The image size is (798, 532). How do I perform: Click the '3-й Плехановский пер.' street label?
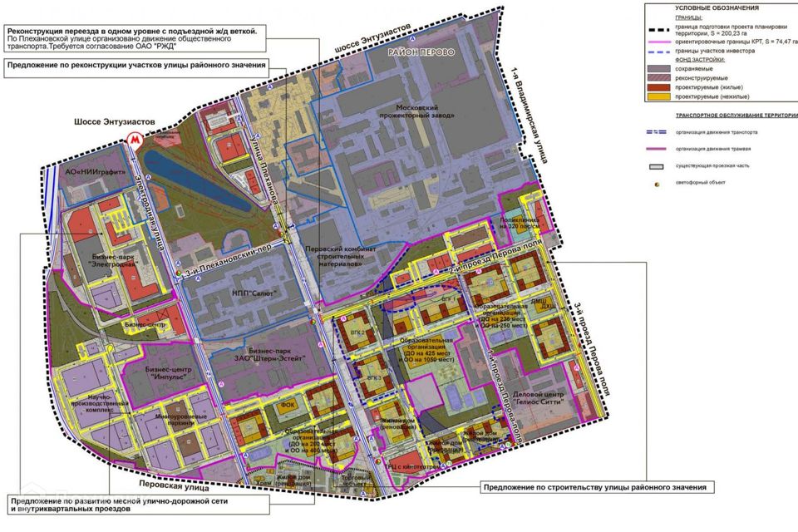point(229,259)
